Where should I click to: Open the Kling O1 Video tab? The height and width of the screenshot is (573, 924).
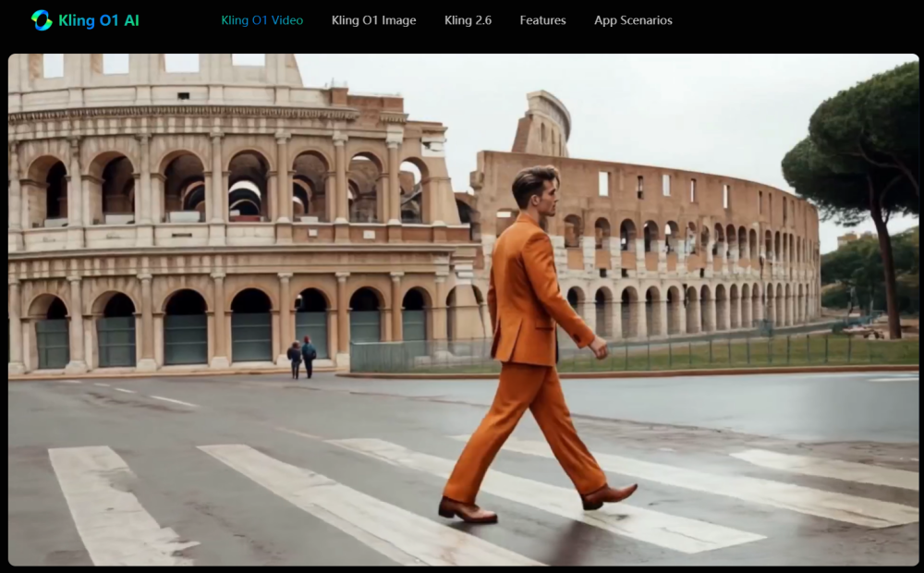pyautogui.click(x=261, y=20)
